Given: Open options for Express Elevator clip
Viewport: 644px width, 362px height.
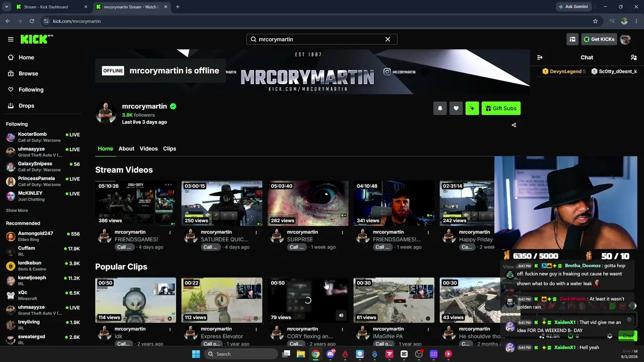Looking at the screenshot, I should (256, 329).
